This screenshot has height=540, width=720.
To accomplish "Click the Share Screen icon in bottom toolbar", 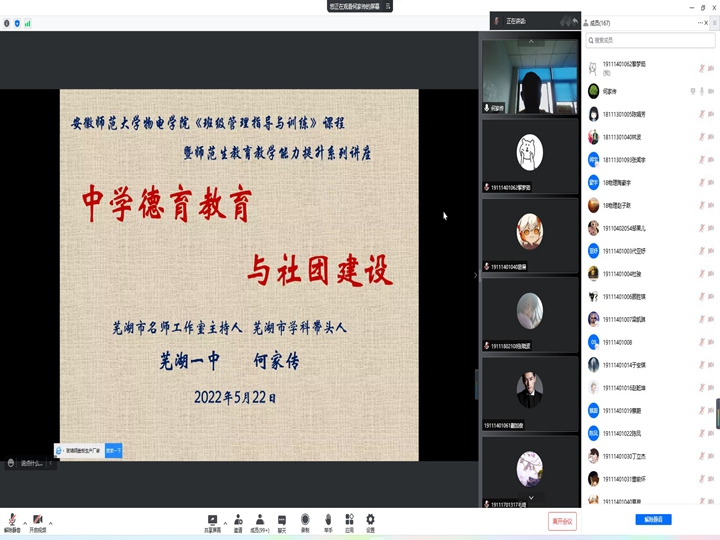I will (x=212, y=521).
